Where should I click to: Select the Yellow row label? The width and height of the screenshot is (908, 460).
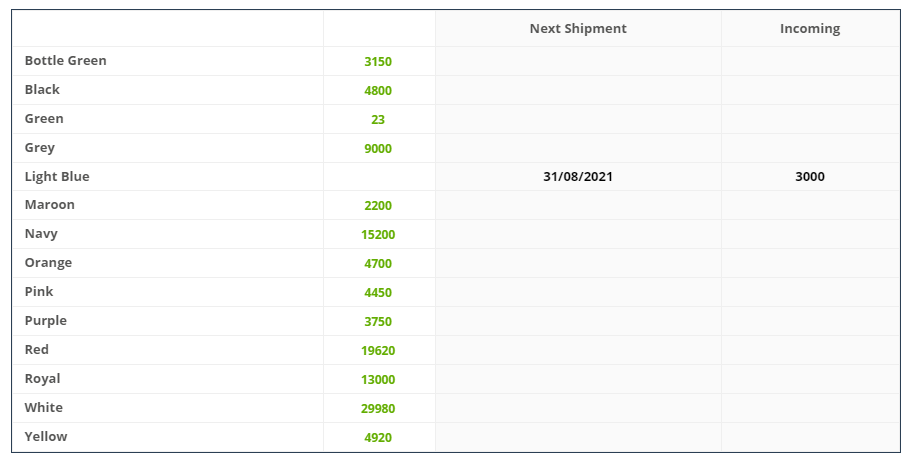point(46,436)
